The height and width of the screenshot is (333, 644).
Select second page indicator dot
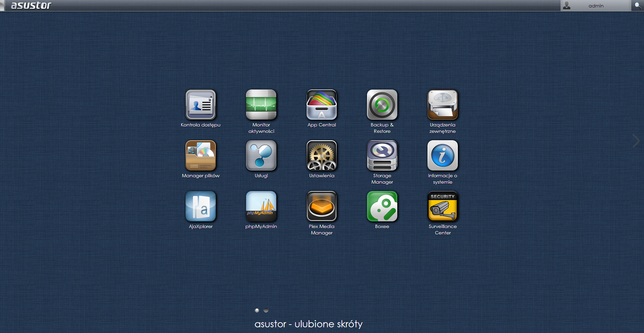click(x=266, y=310)
